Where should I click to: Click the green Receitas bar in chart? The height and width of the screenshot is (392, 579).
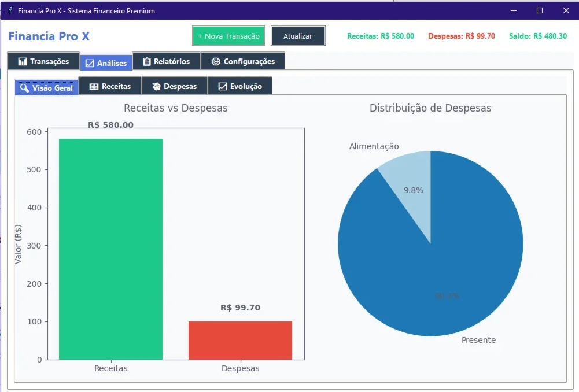(111, 249)
